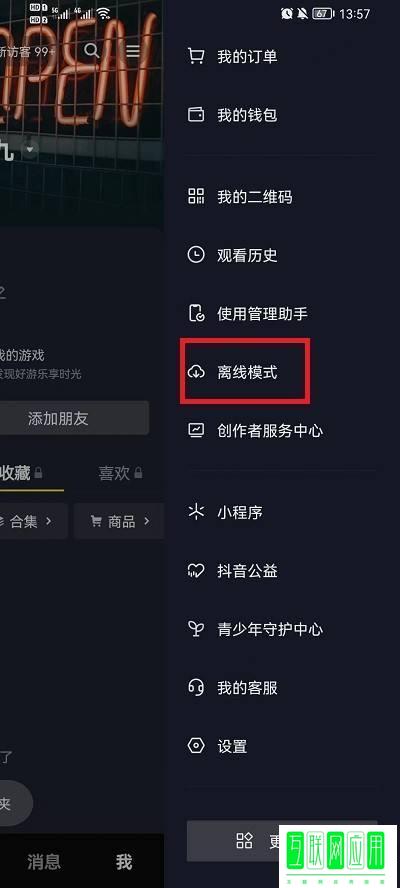Viewport: 400px width, 888px height.
Task: Expand the account dropdown arrow under name
Action: coord(29,150)
